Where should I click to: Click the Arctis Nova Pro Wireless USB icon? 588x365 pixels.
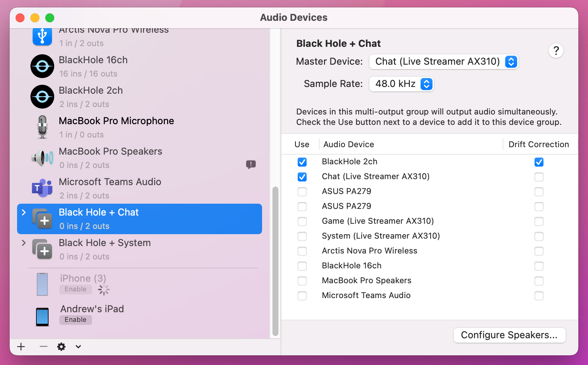click(42, 36)
